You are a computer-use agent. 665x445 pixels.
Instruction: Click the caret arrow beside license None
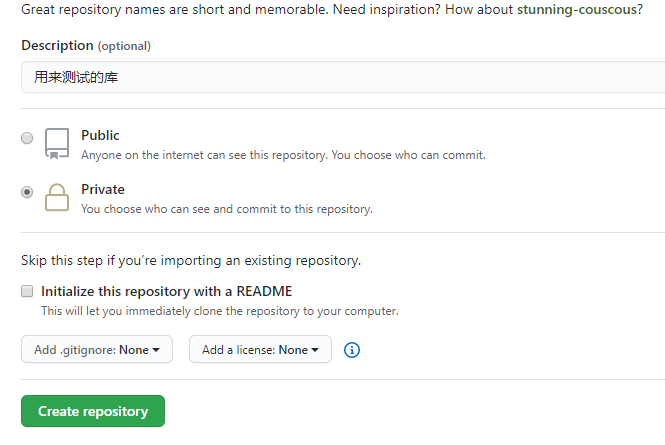click(x=315, y=350)
